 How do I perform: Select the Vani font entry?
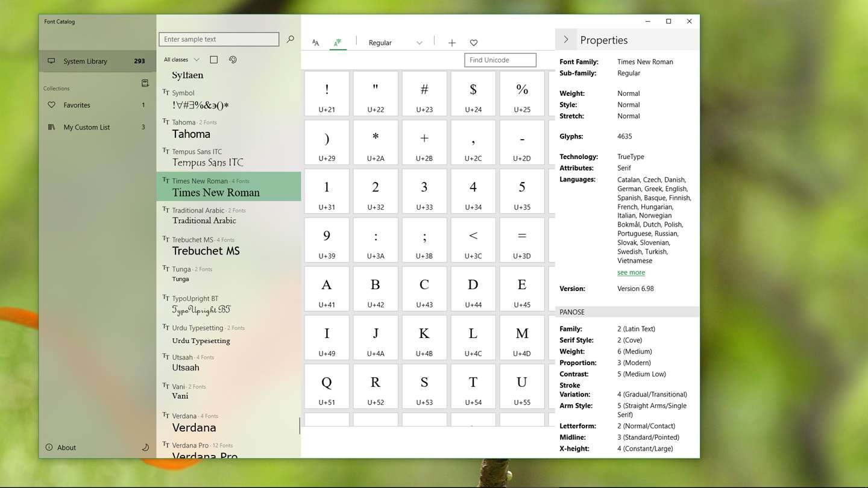pos(229,392)
